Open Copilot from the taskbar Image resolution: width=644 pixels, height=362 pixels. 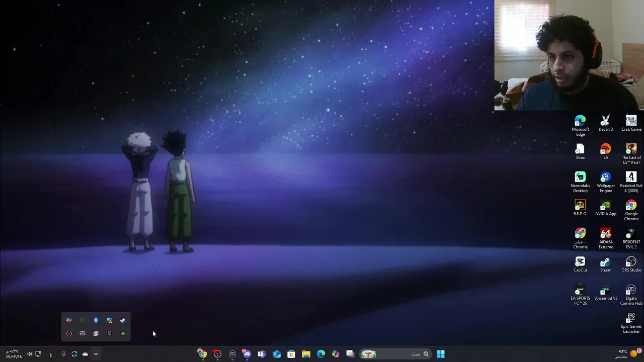coord(336,354)
